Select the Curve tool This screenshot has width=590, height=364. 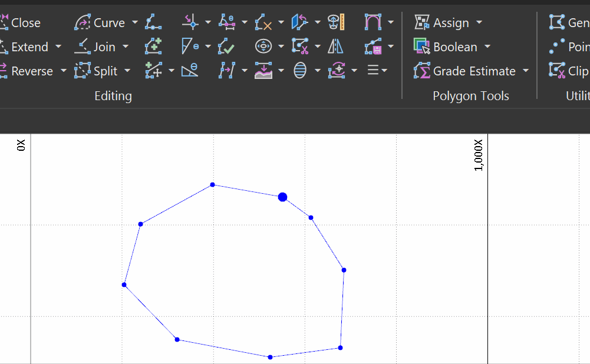pos(100,22)
